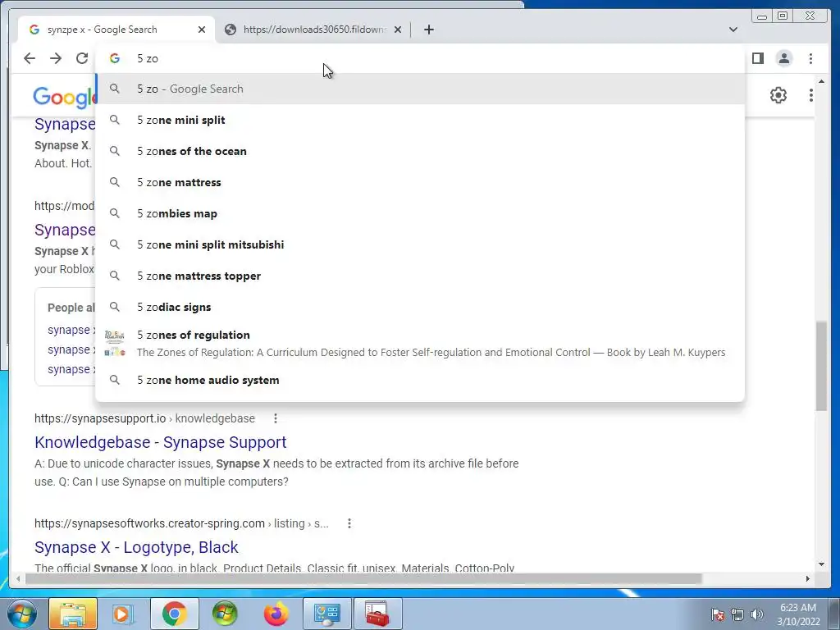Choose the '5 zodiac signs' suggestion
Viewport: 840px width, 630px height.
(420, 307)
